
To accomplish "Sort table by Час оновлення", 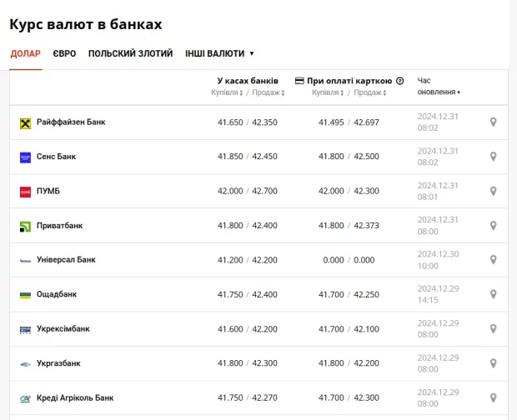I will point(439,92).
